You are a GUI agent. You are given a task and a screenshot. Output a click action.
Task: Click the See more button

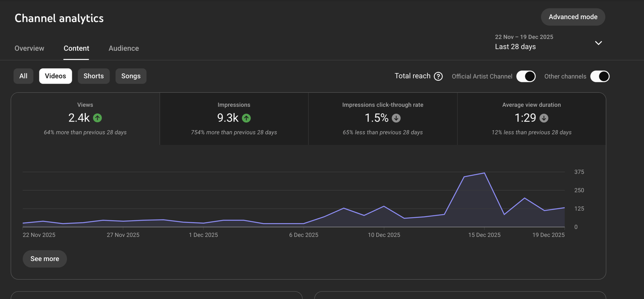[x=45, y=259]
